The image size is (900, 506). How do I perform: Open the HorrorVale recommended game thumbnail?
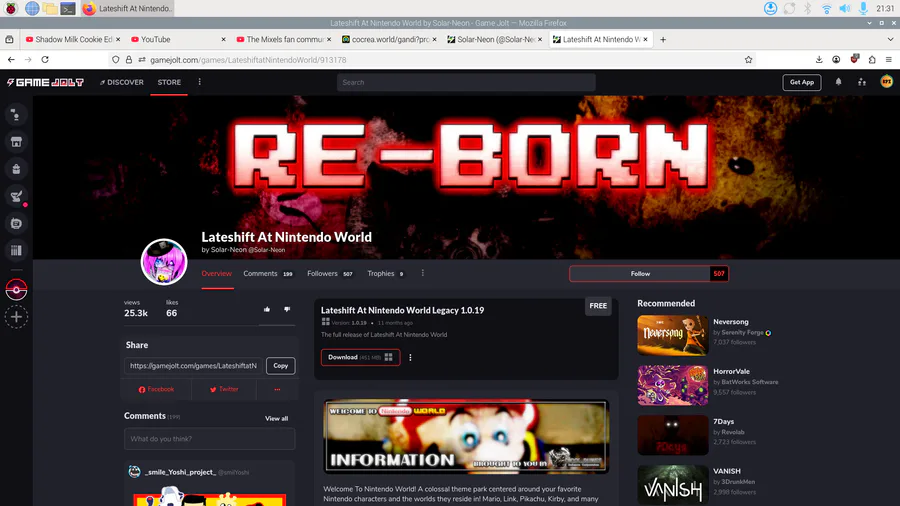click(x=672, y=385)
